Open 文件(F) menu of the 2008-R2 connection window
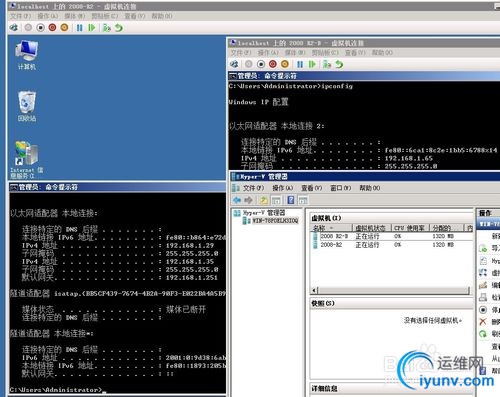This screenshot has height=397, width=500. (20, 16)
